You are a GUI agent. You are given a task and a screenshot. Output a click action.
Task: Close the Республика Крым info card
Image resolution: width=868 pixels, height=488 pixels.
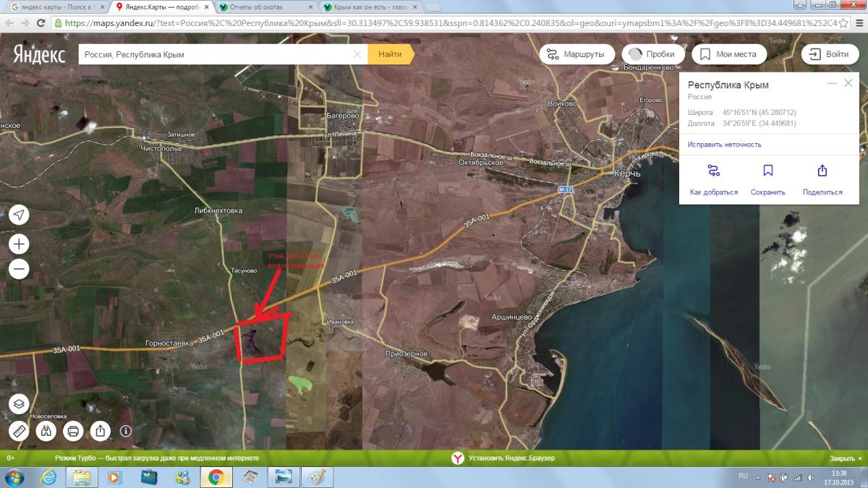(x=848, y=84)
